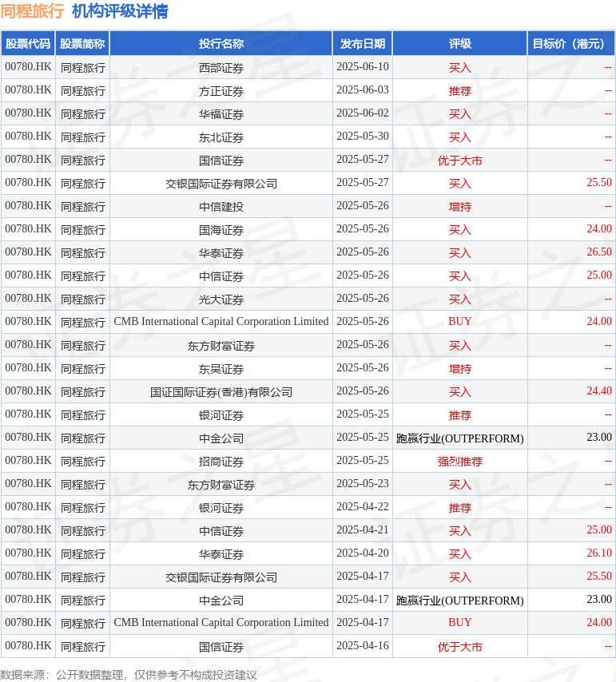Viewport: 616px width, 682px height.
Task: Click the target price 26.50
Action: coord(599,252)
